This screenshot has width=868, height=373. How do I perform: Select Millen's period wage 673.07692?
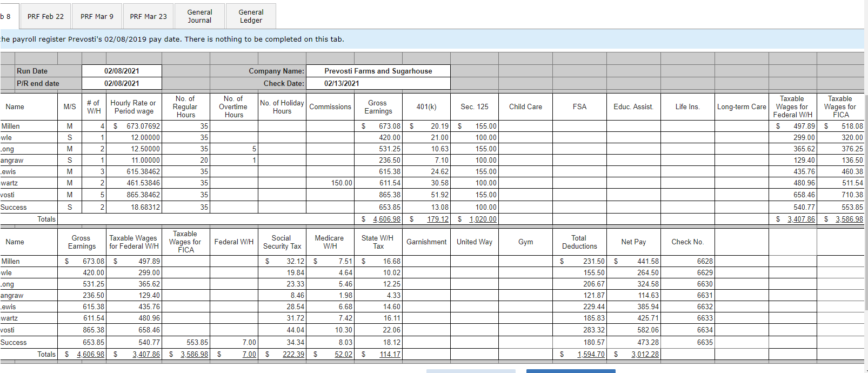(133, 126)
